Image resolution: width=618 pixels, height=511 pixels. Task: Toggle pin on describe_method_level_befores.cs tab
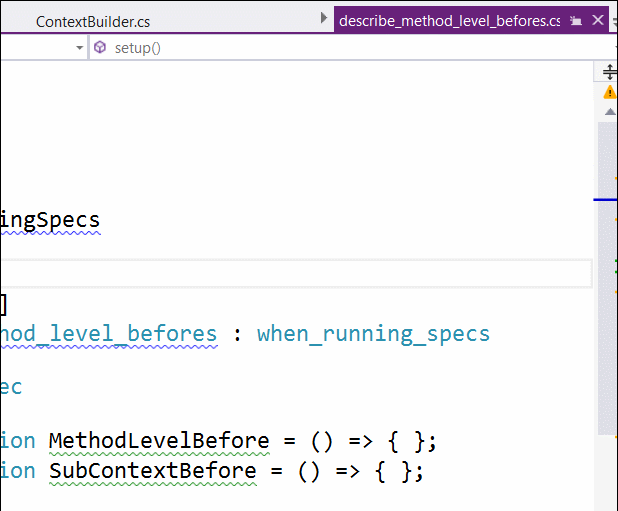click(x=576, y=20)
